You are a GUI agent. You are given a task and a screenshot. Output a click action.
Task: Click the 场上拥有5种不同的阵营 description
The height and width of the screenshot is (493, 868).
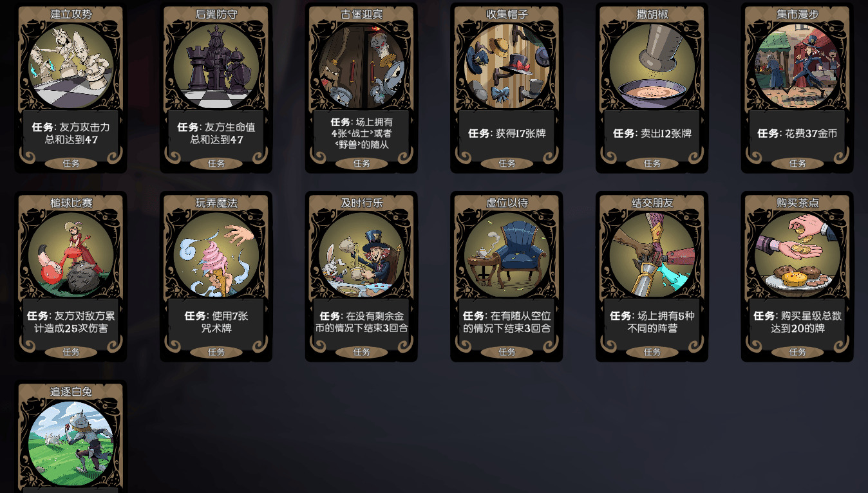[652, 322]
